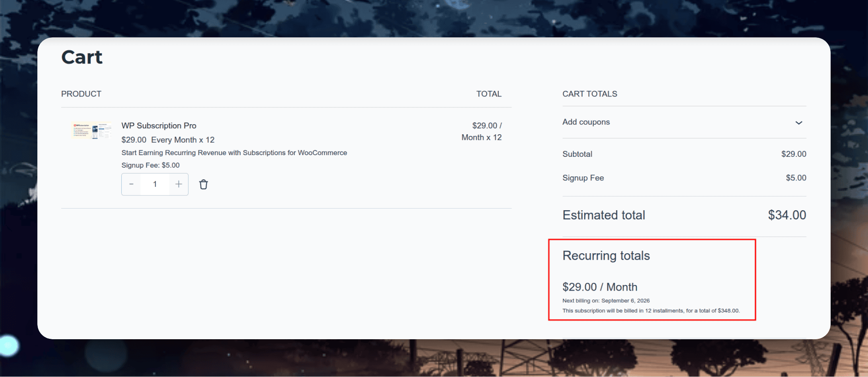Select the Cart page heading
Viewport: 868px width, 377px height.
pos(82,57)
